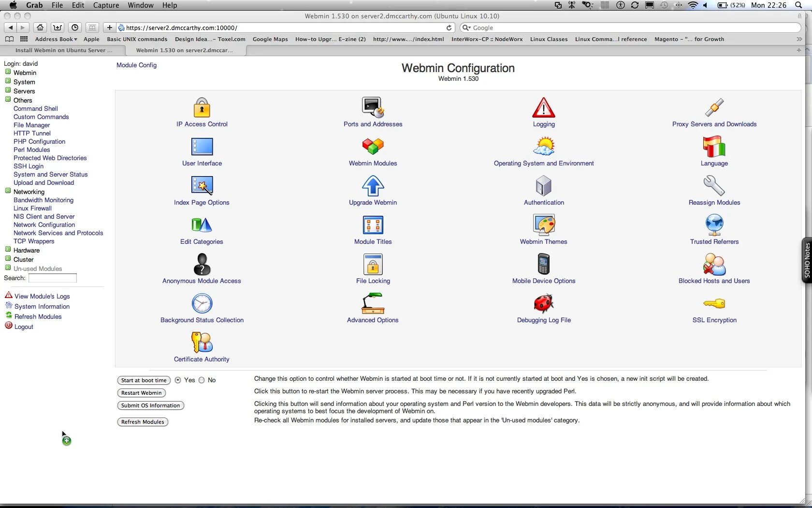Open the Webmin Themes palette icon
This screenshot has width=812, height=508.
[544, 225]
